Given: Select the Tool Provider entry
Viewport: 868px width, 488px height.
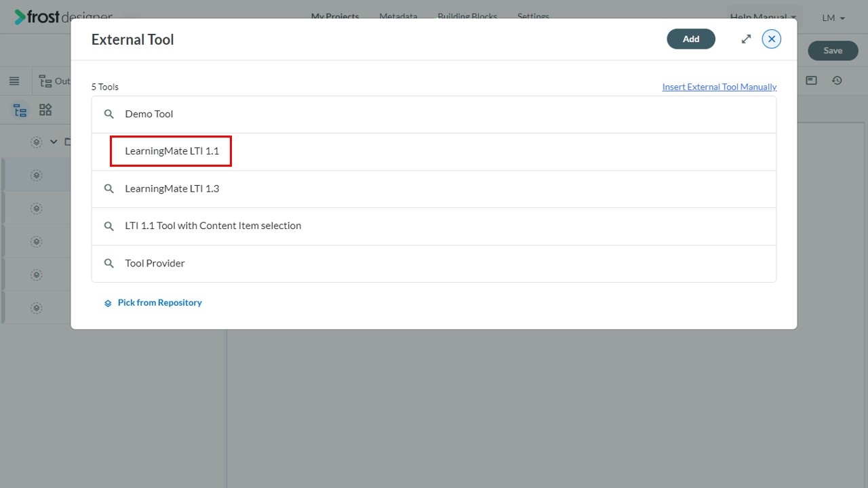Looking at the screenshot, I should [434, 264].
